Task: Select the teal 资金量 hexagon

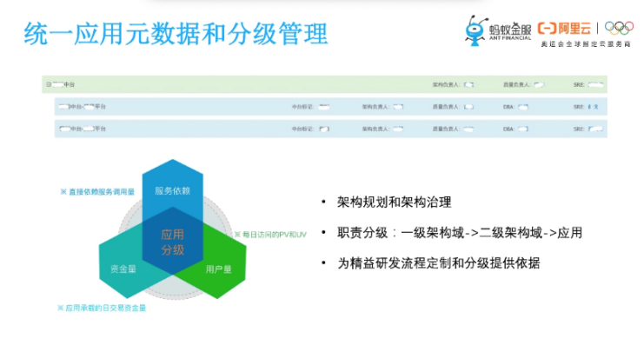Action: click(123, 269)
